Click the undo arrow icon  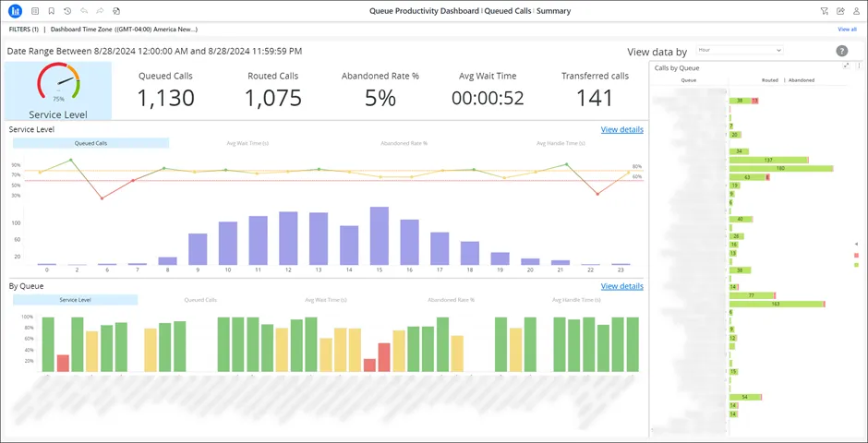[84, 10]
